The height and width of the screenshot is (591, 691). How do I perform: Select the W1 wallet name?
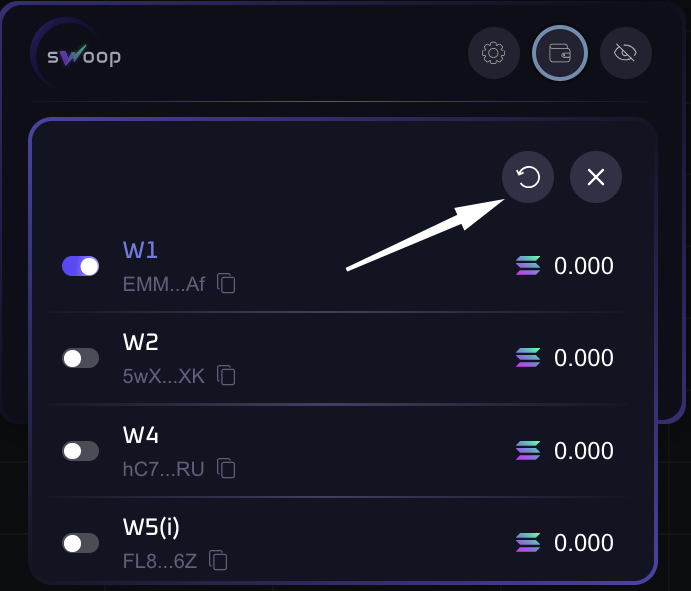click(x=140, y=250)
